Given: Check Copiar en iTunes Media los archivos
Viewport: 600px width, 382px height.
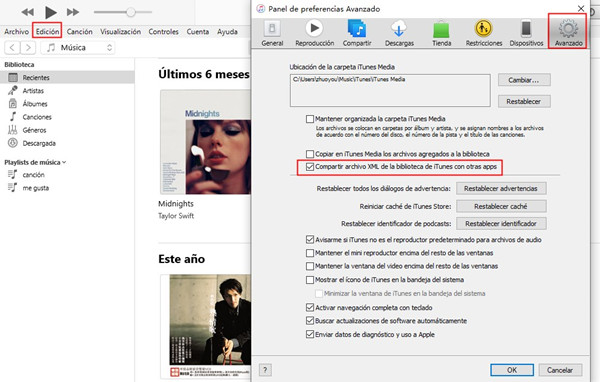Looking at the screenshot, I should (x=310, y=154).
